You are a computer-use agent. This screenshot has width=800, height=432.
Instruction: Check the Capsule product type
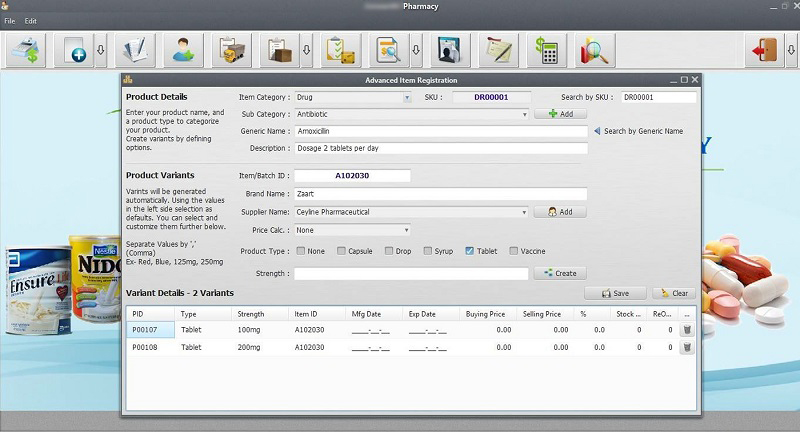point(341,251)
